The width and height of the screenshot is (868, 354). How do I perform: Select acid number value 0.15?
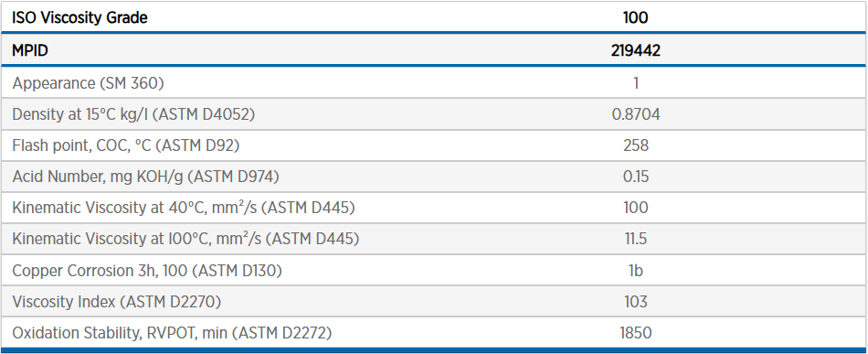coord(636,177)
